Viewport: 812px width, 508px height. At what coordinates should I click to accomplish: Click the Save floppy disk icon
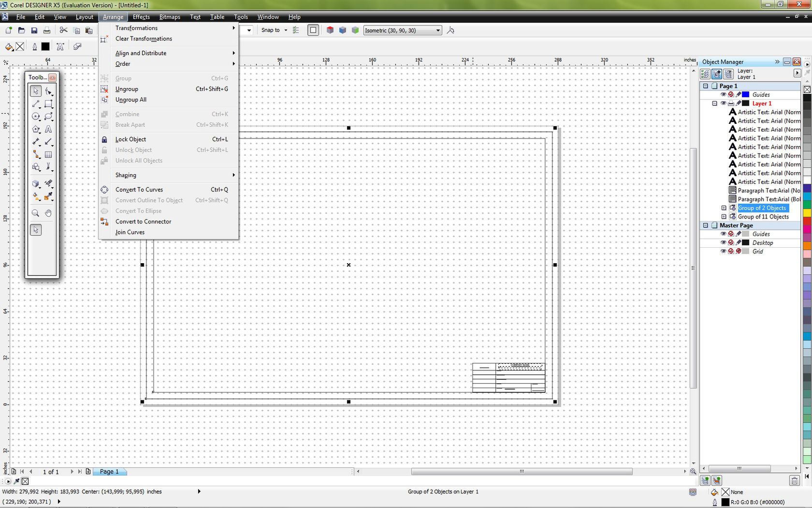click(x=34, y=30)
